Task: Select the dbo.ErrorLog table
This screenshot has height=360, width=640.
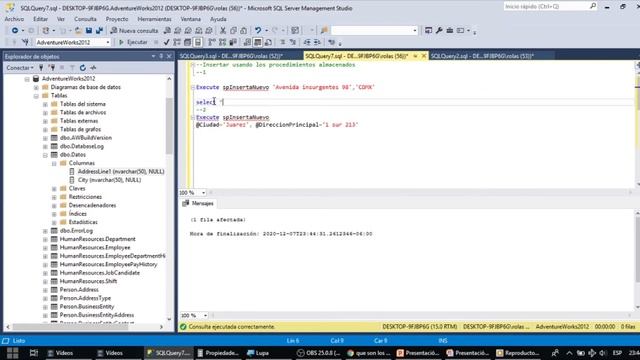Action: [x=76, y=231]
